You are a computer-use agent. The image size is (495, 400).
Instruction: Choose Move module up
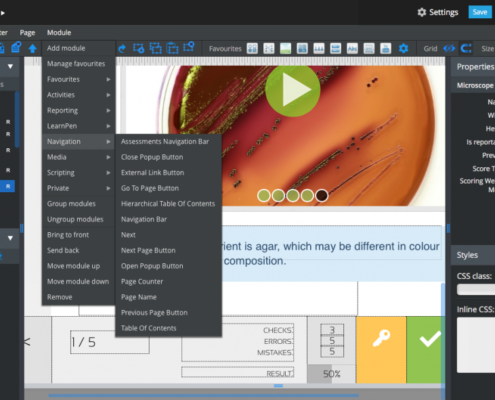(x=79, y=266)
